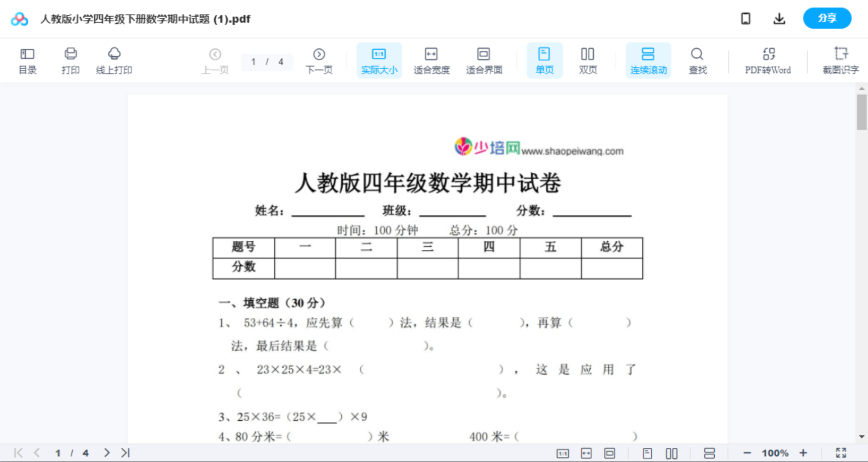Viewport: 868px width, 462px height.
Task: Click the 分享 share button
Action: [x=827, y=18]
